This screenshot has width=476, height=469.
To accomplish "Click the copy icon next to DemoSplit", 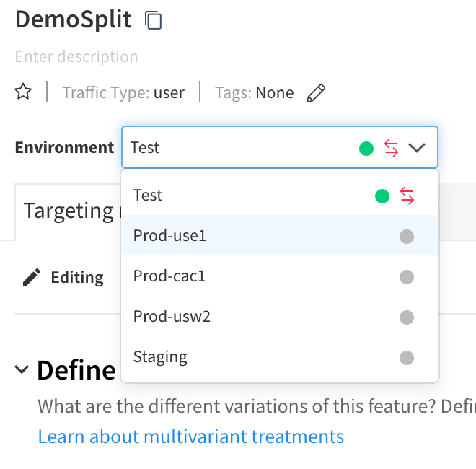I will coord(153,20).
